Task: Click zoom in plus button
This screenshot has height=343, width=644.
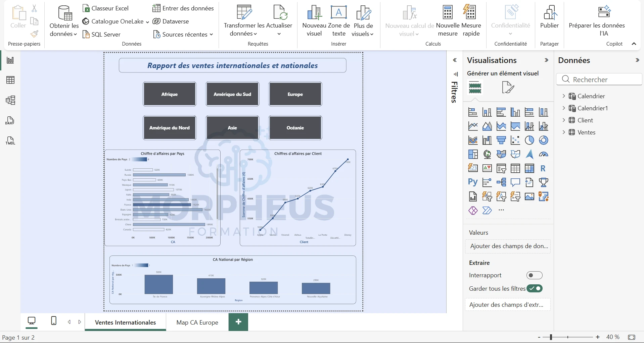Action: tap(598, 337)
